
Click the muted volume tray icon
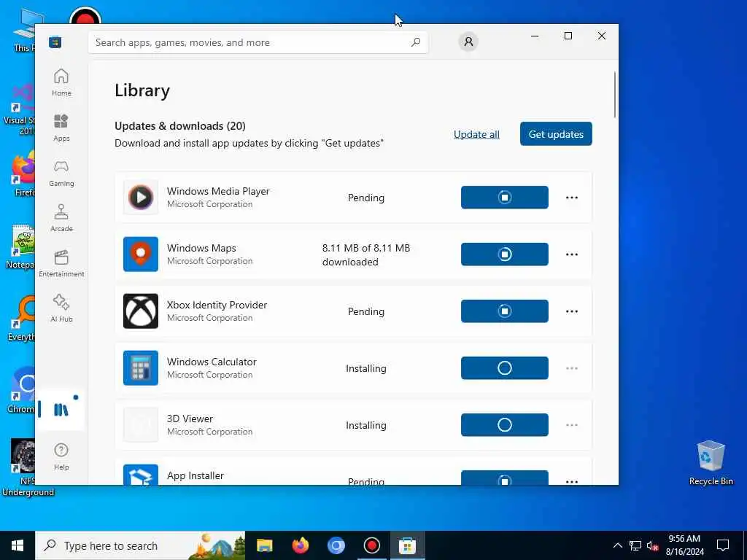[x=653, y=545]
